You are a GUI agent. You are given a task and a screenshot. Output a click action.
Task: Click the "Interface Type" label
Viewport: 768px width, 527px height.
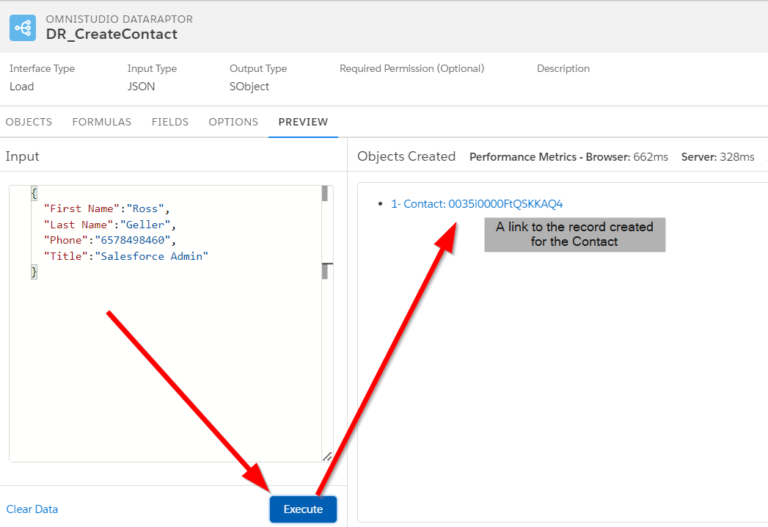click(42, 69)
